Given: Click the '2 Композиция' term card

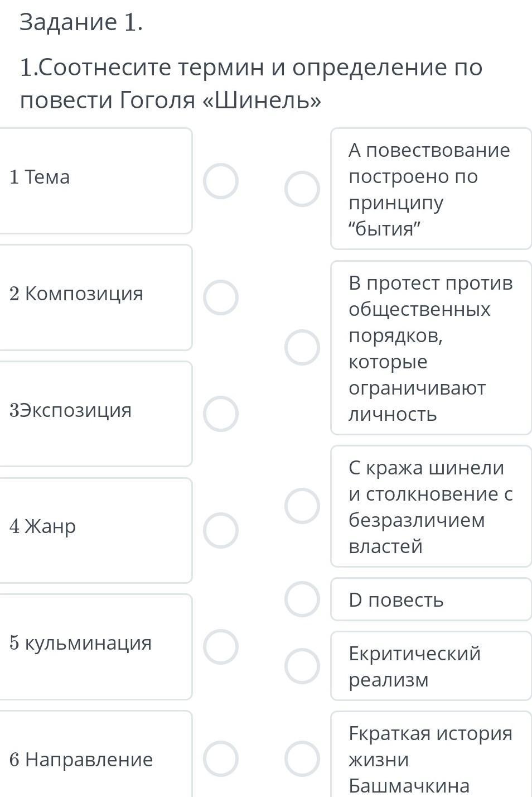Looking at the screenshot, I should tap(95, 297).
